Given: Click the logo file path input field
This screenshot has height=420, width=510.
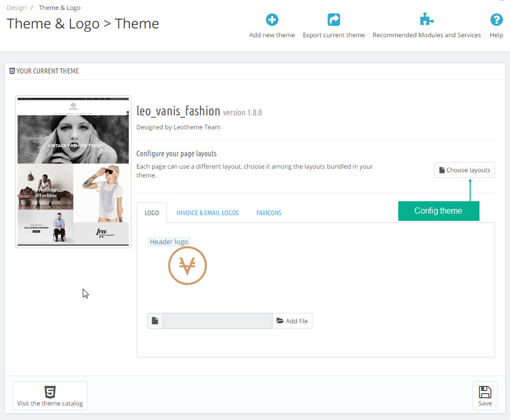Looking at the screenshot, I should tap(217, 321).
